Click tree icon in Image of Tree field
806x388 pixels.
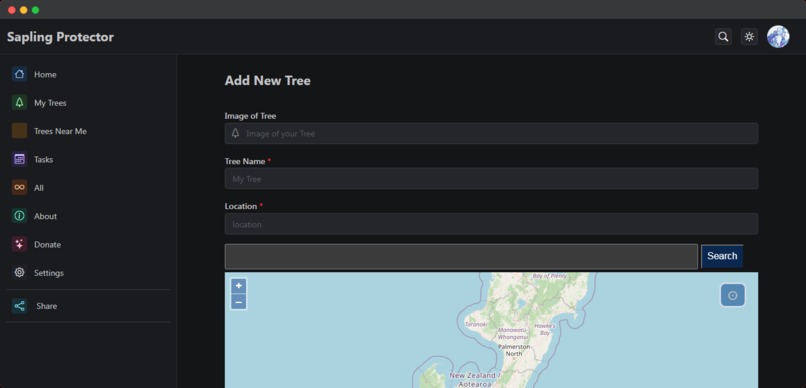[235, 133]
